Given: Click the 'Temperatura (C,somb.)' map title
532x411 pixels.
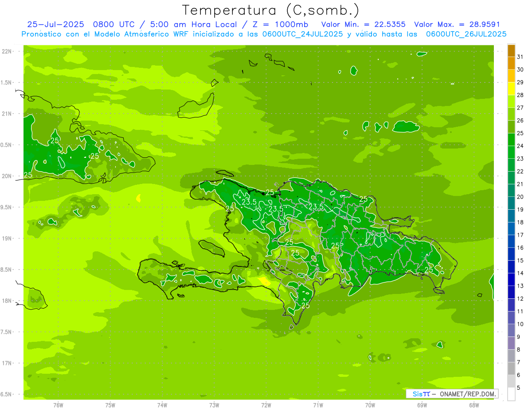Looking at the screenshot, I should coord(270,10).
